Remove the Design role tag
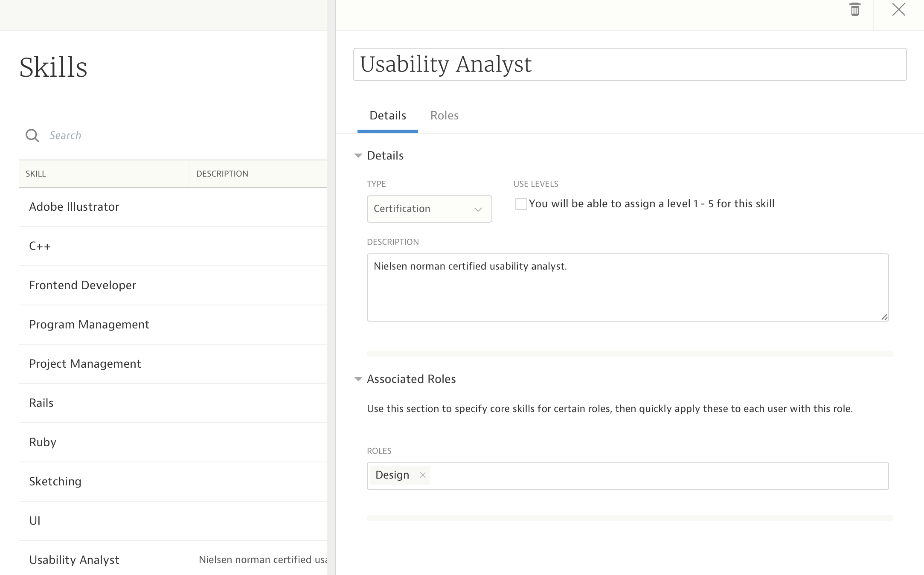This screenshot has width=924, height=575. pyautogui.click(x=423, y=475)
